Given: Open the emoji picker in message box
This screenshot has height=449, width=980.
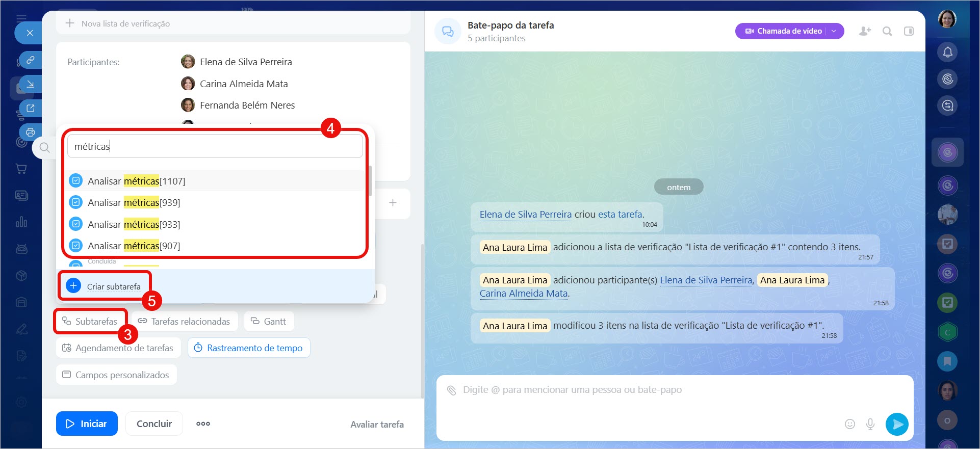Looking at the screenshot, I should coord(849,424).
